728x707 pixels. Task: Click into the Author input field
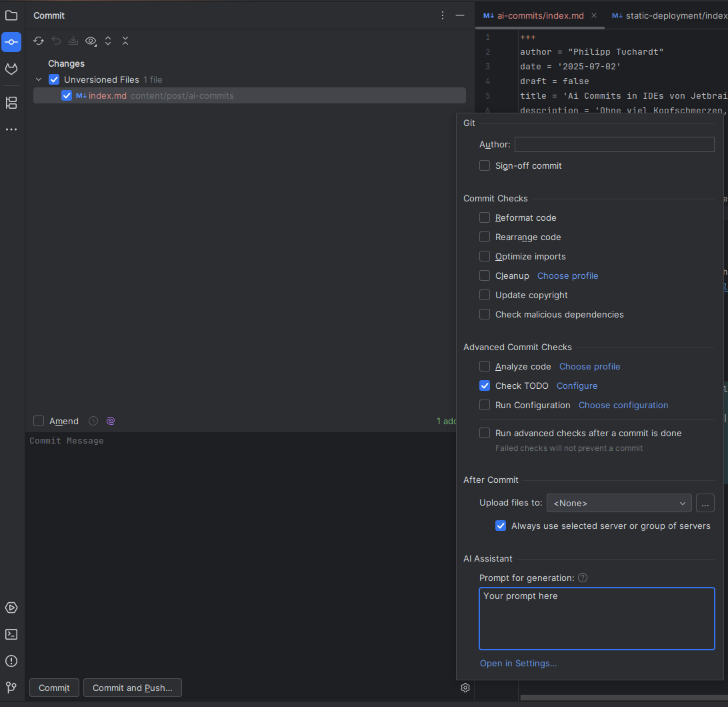(614, 144)
